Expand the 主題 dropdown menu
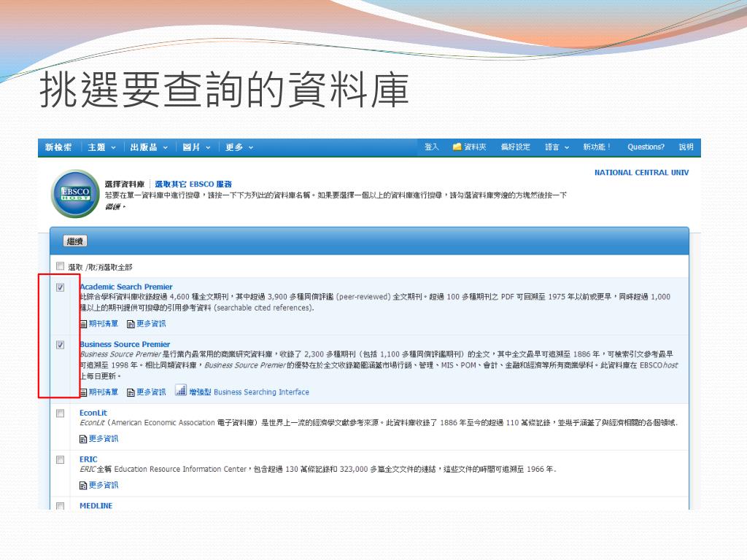747x560 pixels. tap(101, 147)
